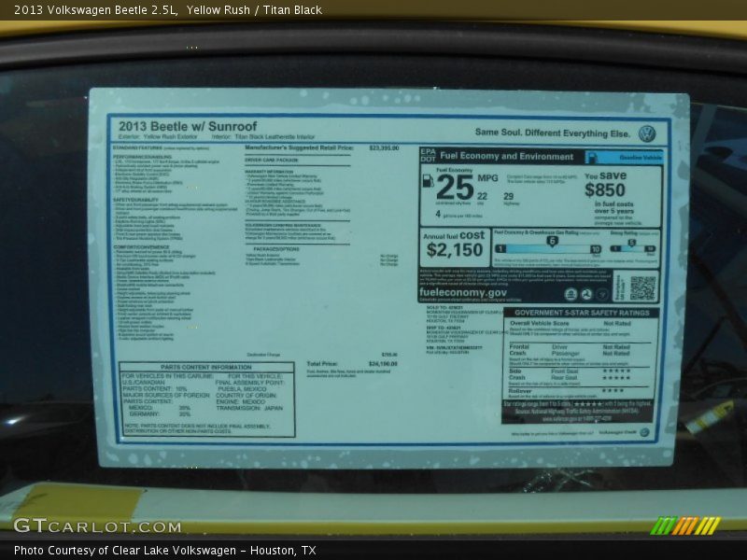
Task: Click the Side Crash Front Seat star rating
Action: point(616,371)
